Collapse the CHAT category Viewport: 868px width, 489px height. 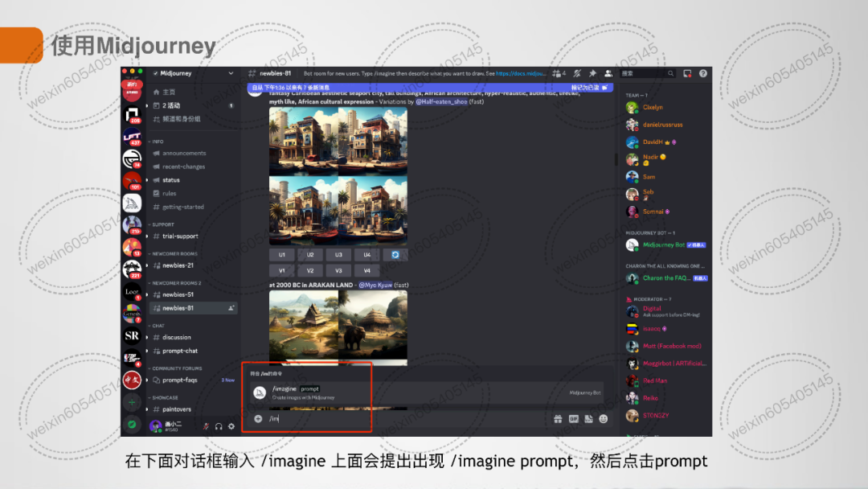(x=158, y=326)
